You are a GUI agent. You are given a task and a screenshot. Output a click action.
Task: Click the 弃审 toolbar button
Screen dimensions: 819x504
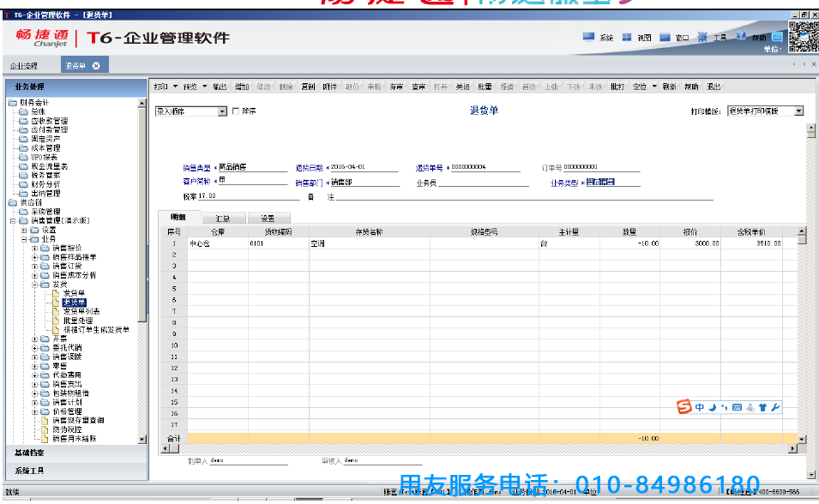pos(396,87)
